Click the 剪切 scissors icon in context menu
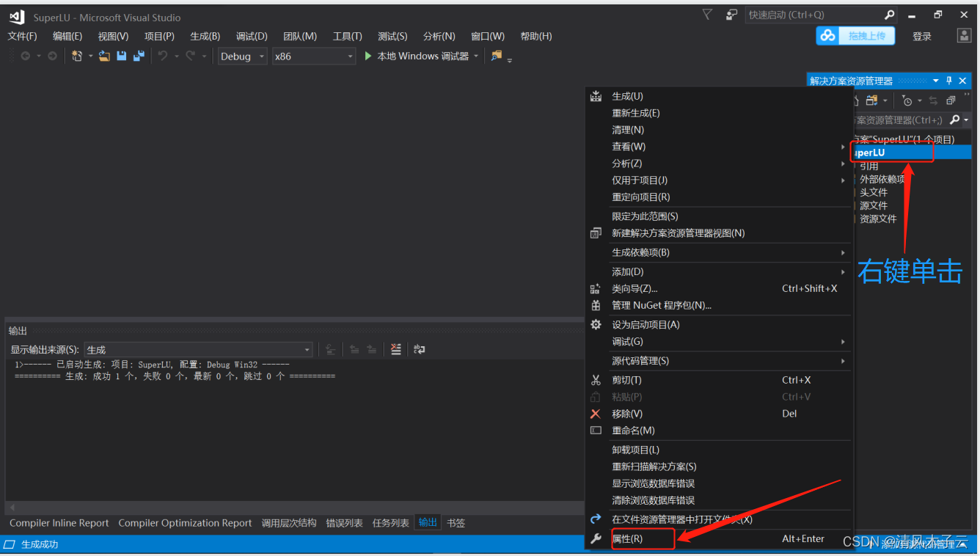 [x=596, y=380]
